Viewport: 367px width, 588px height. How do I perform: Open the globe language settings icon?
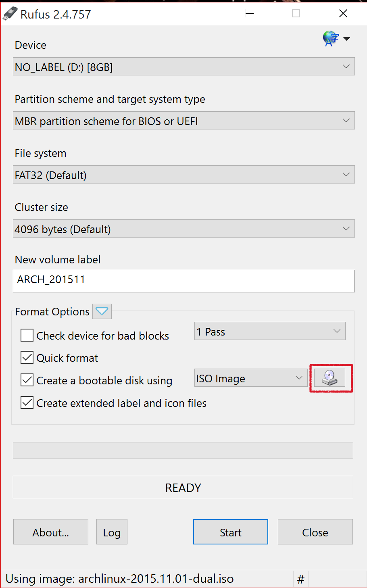pyautogui.click(x=331, y=39)
